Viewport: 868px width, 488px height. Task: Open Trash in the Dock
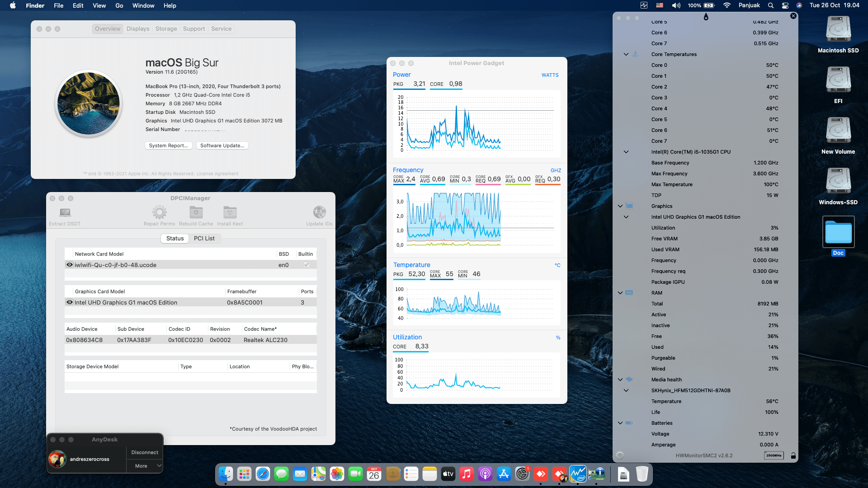click(x=642, y=474)
